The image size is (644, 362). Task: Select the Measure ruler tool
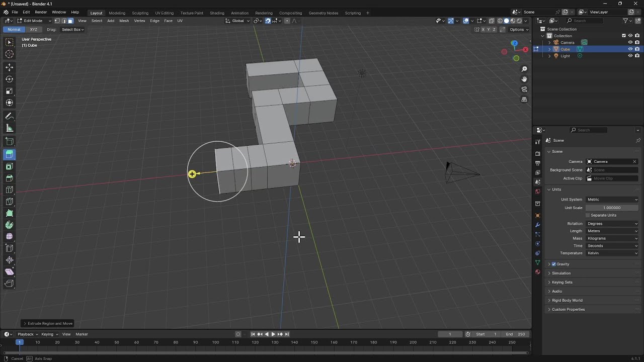point(10,128)
